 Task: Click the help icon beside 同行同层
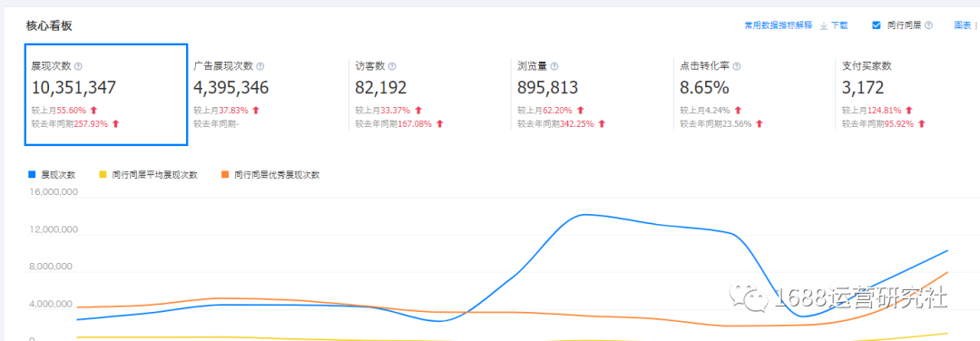click(x=928, y=25)
